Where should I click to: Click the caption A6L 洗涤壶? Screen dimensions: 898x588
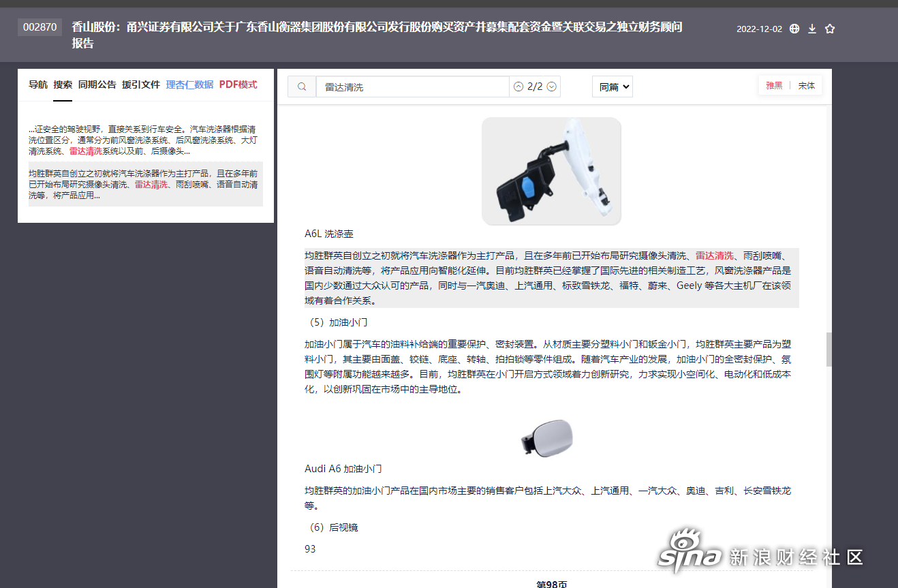(329, 234)
